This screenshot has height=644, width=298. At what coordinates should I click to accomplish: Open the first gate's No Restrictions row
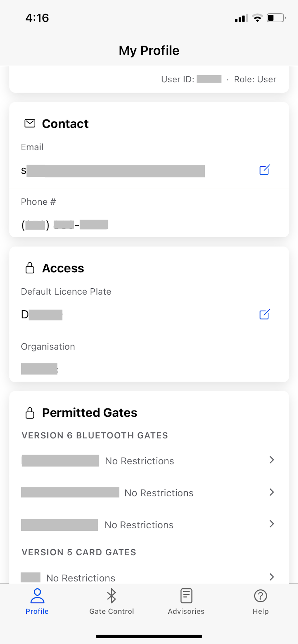pos(149,460)
